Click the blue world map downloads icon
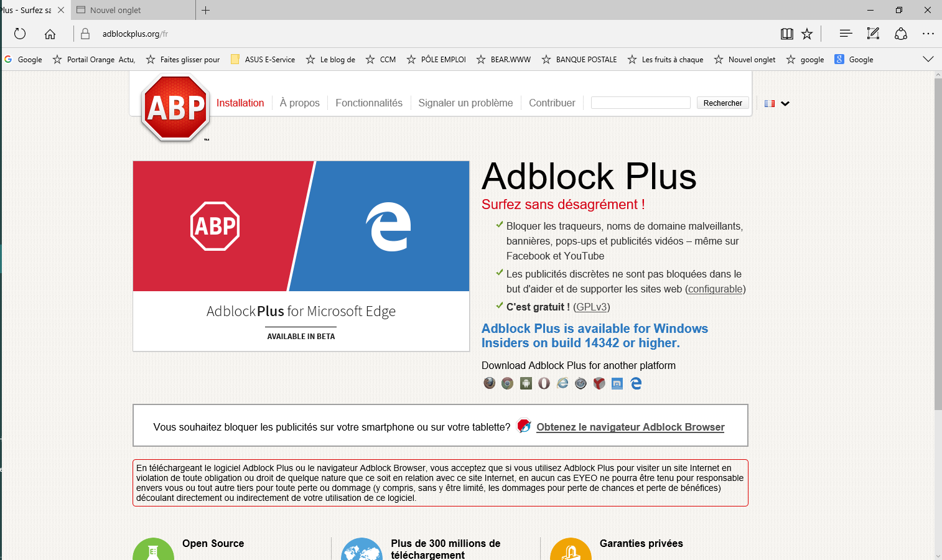The image size is (942, 560). [361, 549]
